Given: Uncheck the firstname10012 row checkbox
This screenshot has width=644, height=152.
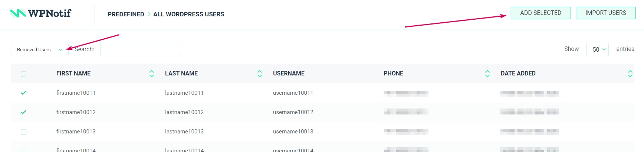Looking at the screenshot, I should 24,112.
